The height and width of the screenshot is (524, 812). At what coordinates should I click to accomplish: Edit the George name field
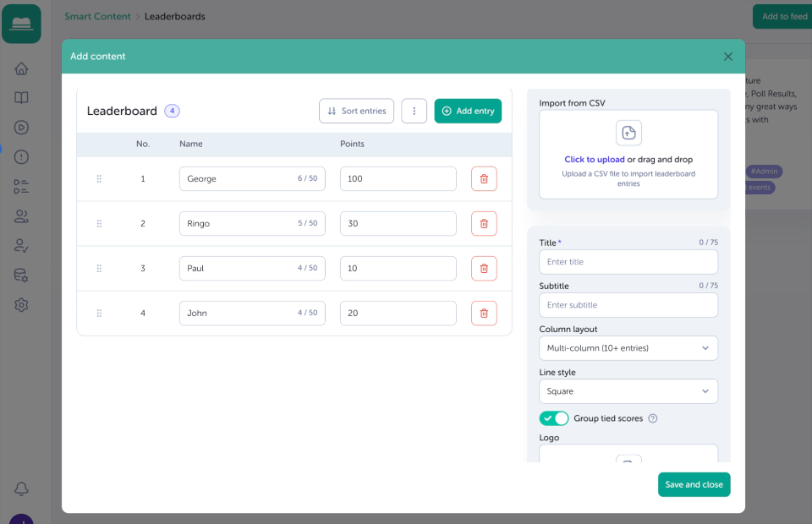(x=252, y=178)
